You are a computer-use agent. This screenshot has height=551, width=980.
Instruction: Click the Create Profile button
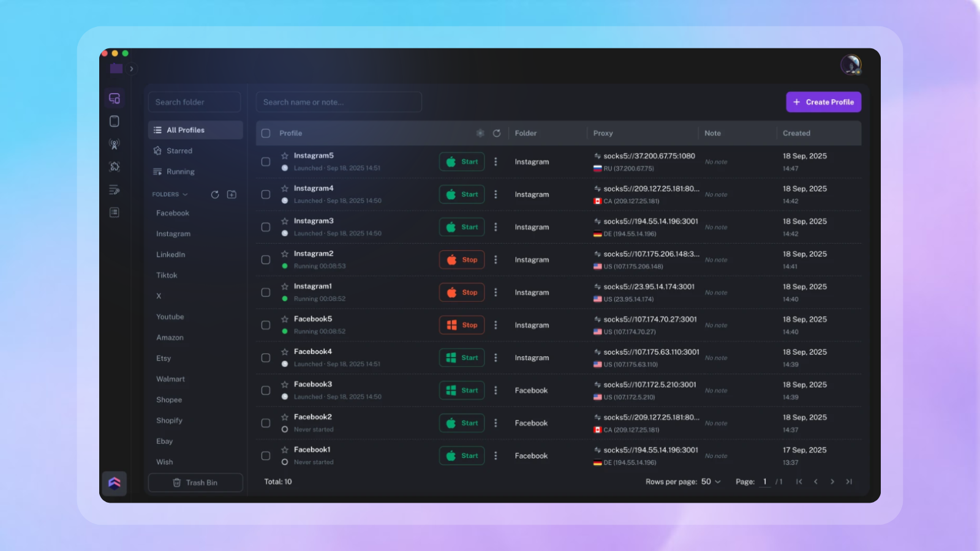click(823, 102)
